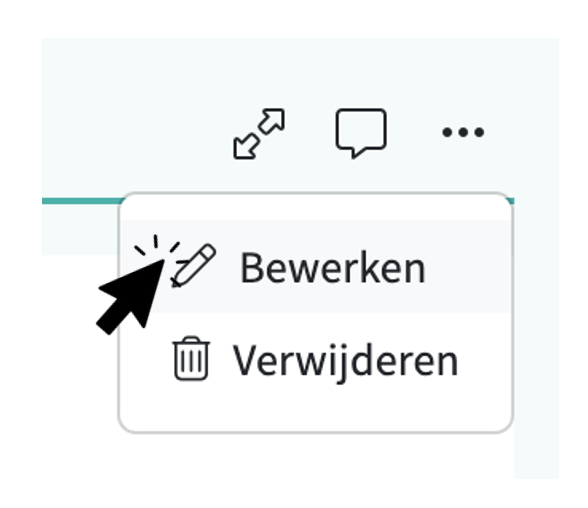Click the highlighted edit row in the popup
This screenshot has width=588, height=508.
click(x=315, y=266)
